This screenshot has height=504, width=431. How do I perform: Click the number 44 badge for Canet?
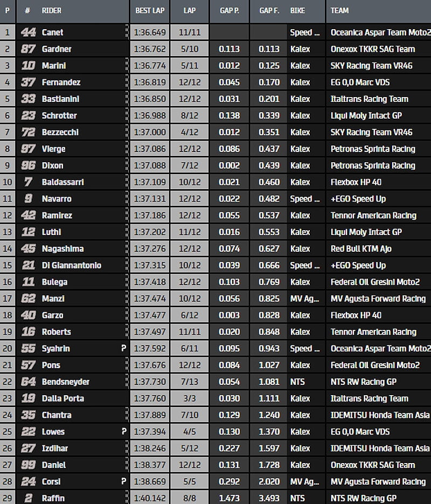click(x=28, y=32)
